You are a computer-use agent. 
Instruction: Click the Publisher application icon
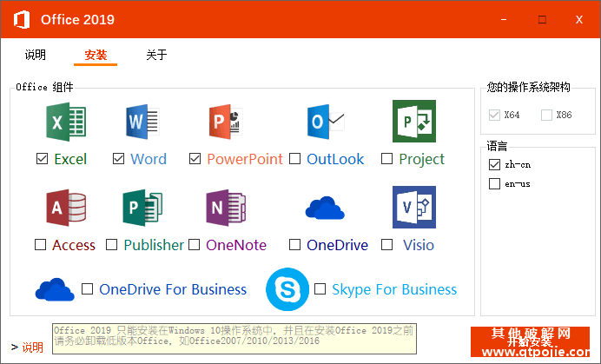142,208
